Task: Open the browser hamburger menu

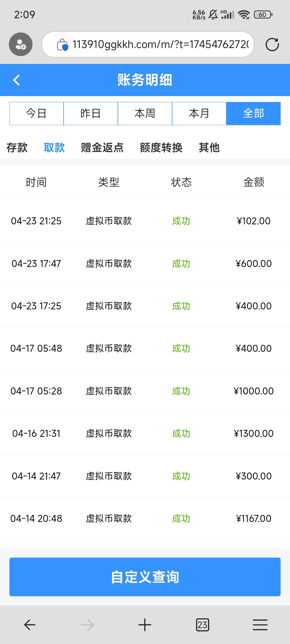Action: pyautogui.click(x=260, y=625)
